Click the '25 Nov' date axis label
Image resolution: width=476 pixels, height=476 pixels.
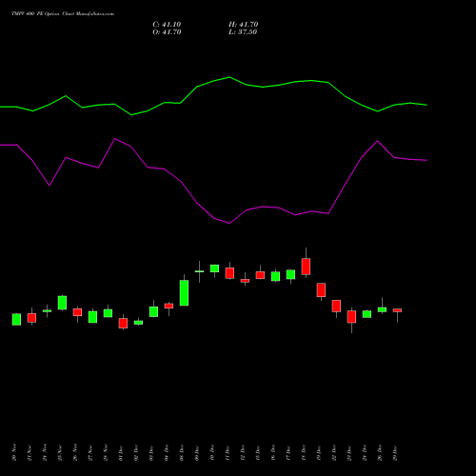pyautogui.click(x=60, y=452)
